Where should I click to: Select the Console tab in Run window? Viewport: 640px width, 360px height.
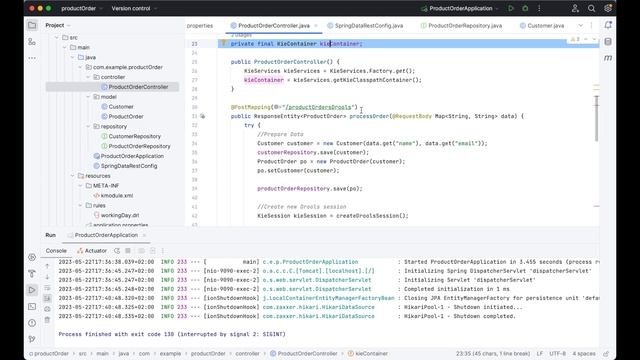click(56, 251)
